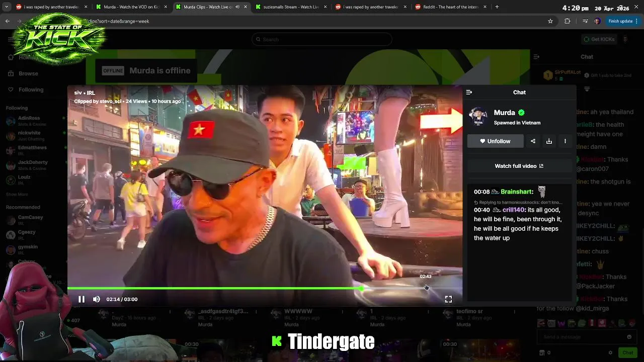Focus the 'Send a message' chat input
Viewport: 644px width, 362px height.
[x=587, y=337]
